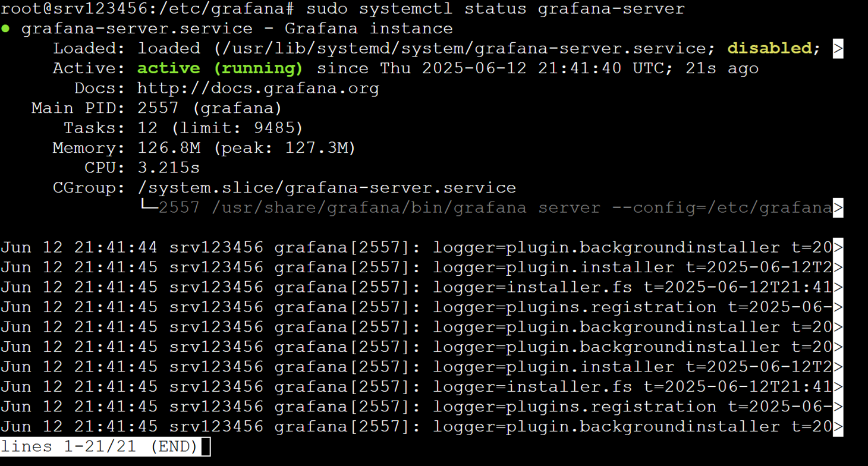Expand the truncated CGroup command line chevron
This screenshot has height=466, width=868.
[839, 207]
